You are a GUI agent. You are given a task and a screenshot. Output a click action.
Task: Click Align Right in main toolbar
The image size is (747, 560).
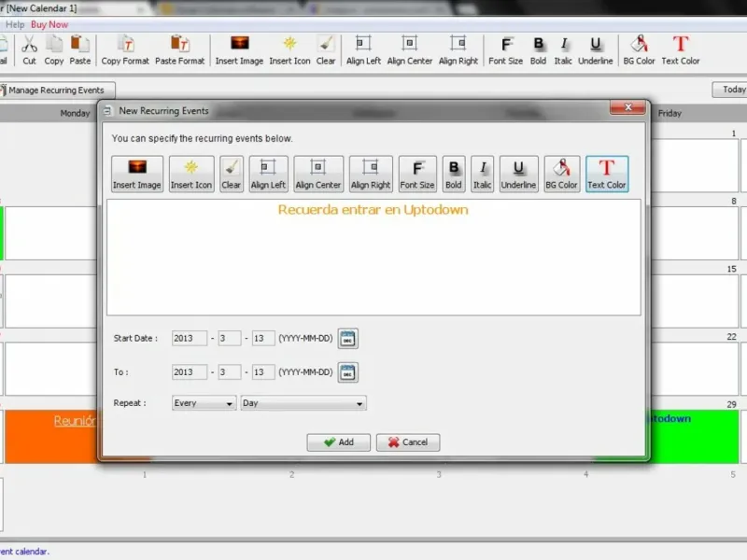pyautogui.click(x=458, y=50)
